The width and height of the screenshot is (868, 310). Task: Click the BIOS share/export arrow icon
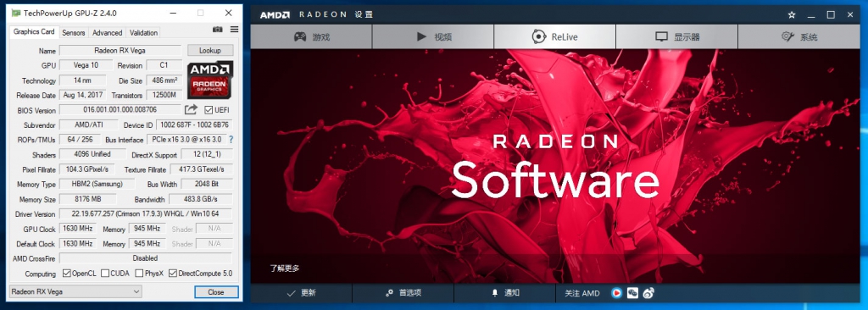coord(191,109)
